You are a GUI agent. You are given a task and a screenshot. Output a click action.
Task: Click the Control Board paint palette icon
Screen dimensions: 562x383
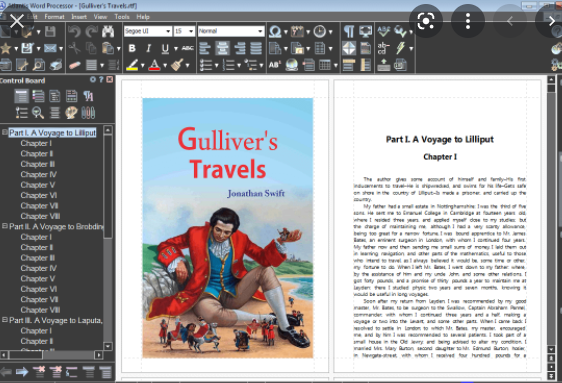[x=71, y=113]
